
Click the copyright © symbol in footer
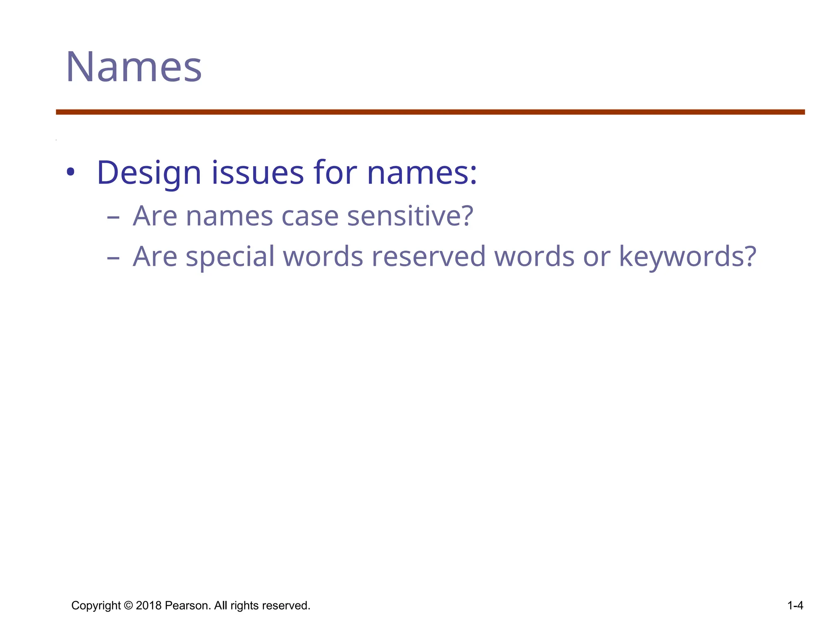(128, 605)
